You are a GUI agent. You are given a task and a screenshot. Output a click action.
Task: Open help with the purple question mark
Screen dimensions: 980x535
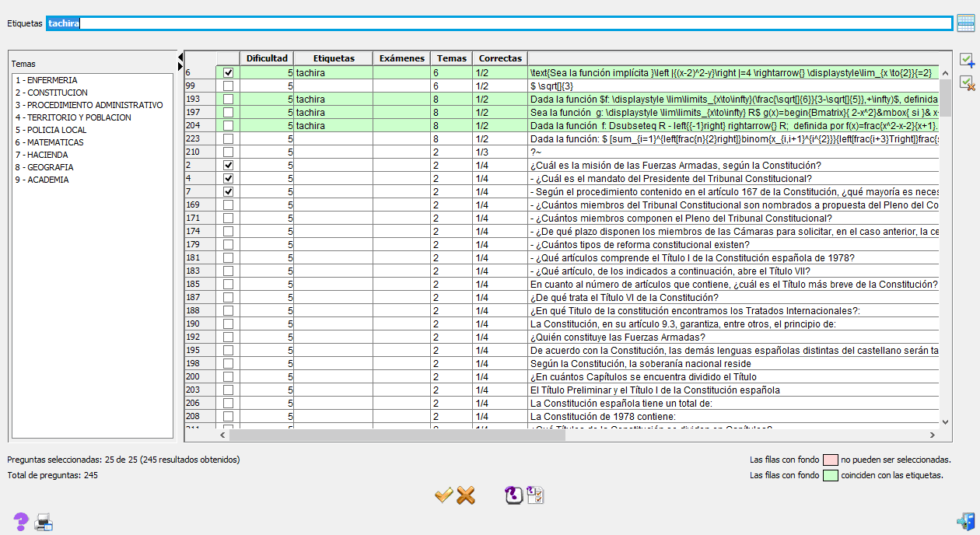point(21,521)
